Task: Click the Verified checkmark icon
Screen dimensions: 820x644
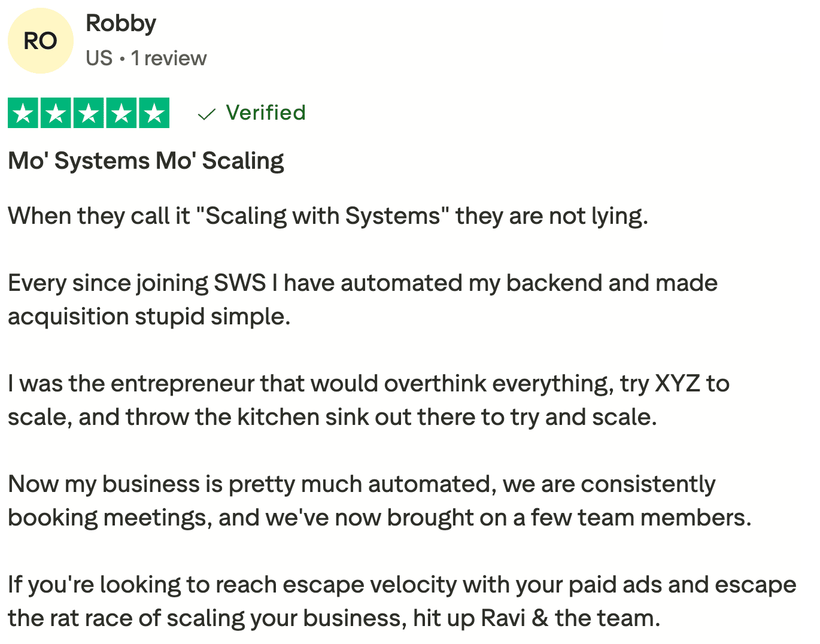Action: [206, 114]
